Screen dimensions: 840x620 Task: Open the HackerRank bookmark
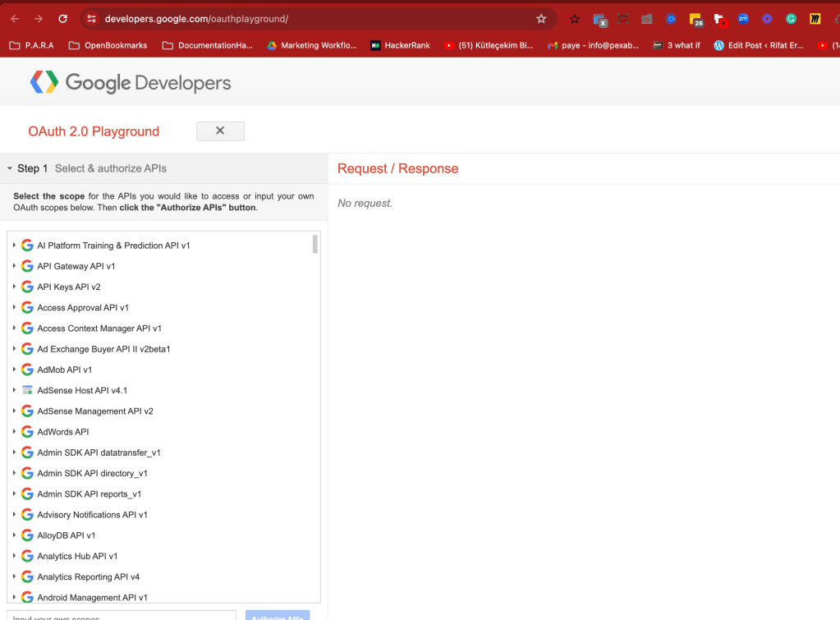400,45
